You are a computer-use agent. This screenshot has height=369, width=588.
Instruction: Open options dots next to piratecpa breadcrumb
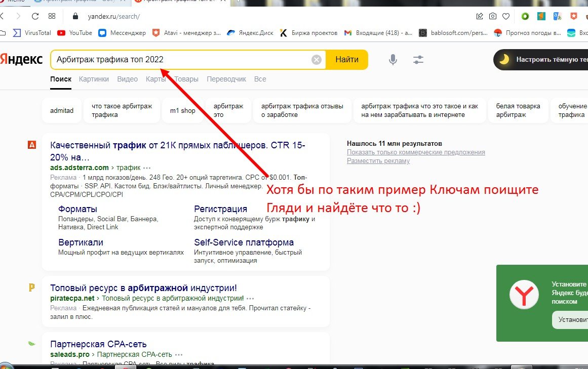(x=251, y=299)
